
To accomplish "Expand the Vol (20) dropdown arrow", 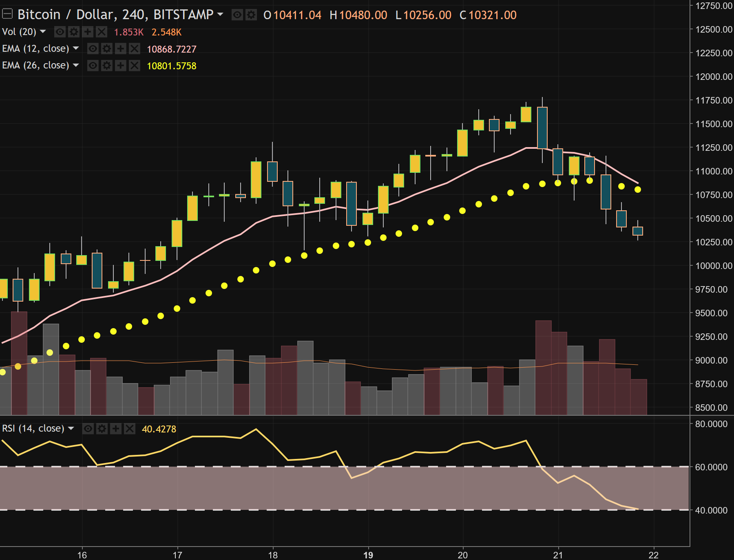I will tap(43, 31).
